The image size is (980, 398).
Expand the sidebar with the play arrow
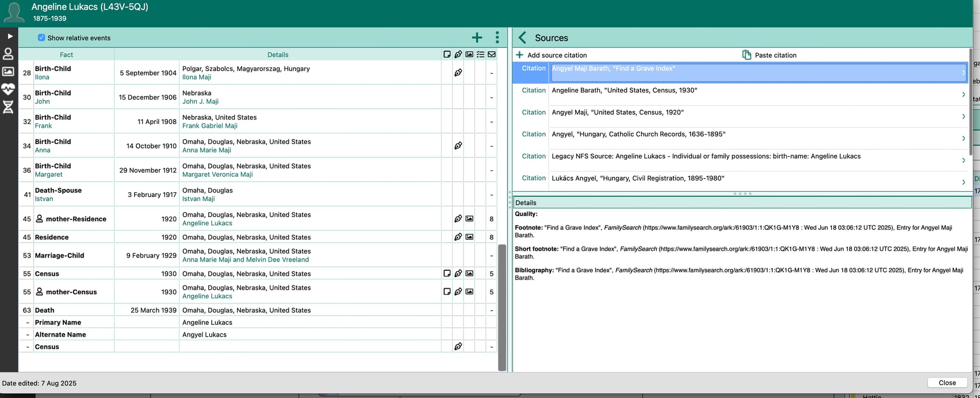coord(10,36)
